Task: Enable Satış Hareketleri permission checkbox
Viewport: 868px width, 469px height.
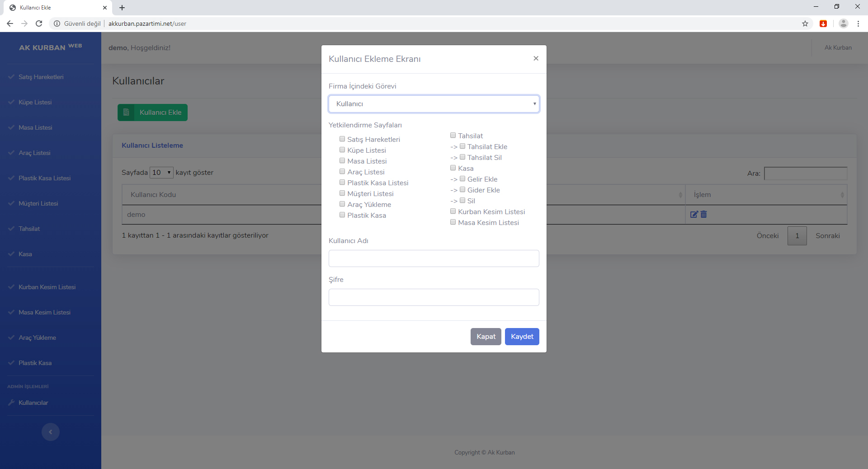Action: coord(342,139)
